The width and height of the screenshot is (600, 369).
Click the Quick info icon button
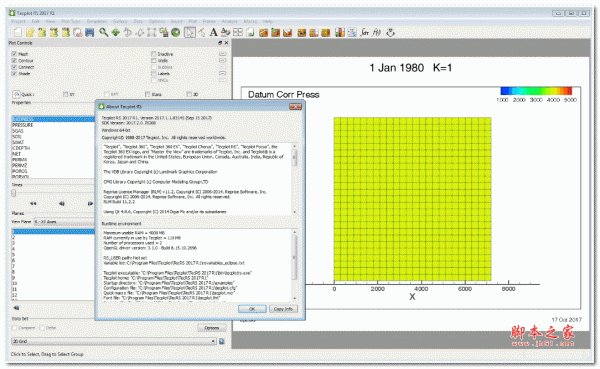pos(16,94)
